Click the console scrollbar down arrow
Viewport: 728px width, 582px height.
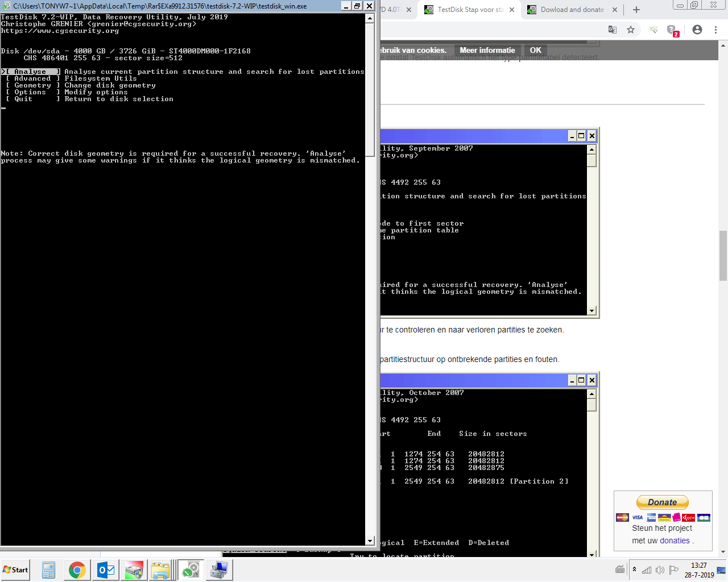(x=370, y=541)
